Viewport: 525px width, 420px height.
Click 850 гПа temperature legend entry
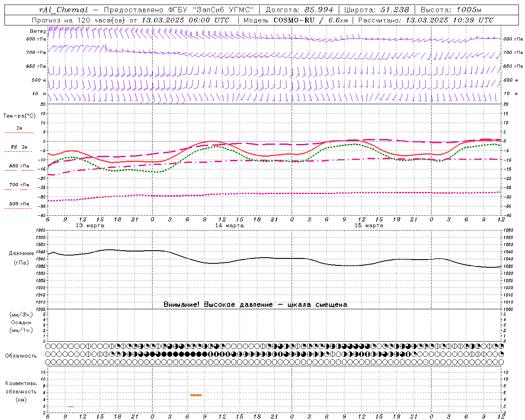(19, 166)
